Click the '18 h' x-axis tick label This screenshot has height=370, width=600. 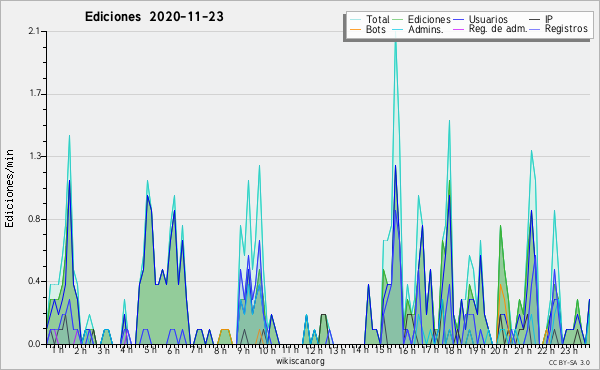(453, 350)
